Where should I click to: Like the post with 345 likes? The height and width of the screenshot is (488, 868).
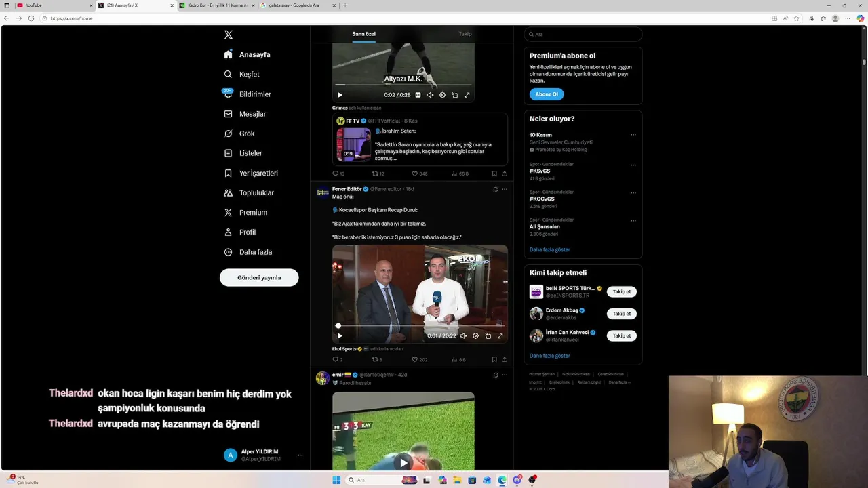[420, 174]
